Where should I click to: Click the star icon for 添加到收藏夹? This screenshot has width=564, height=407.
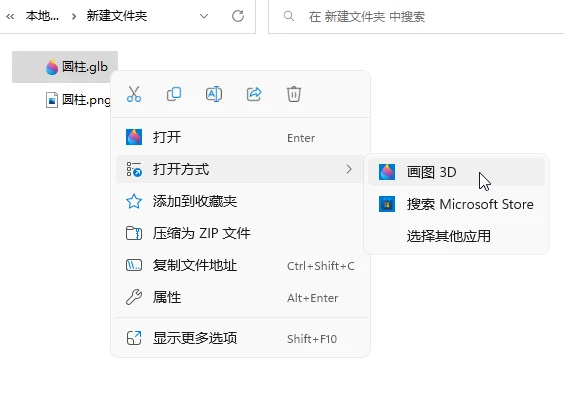point(134,201)
